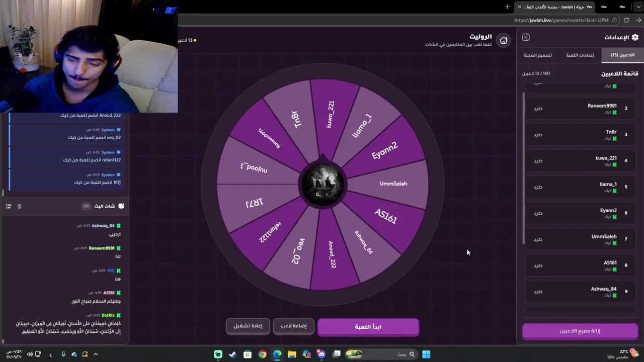Click the veo_02 wheel segment

[x=298, y=251]
